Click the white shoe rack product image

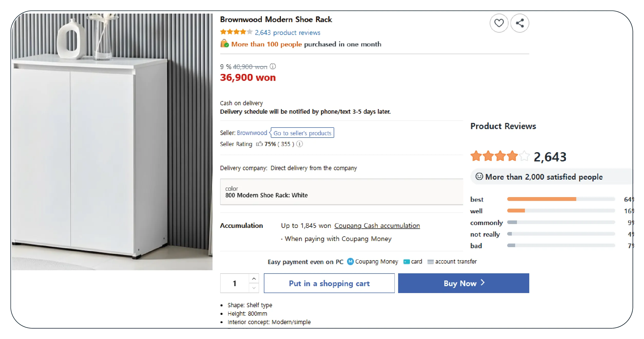pos(112,142)
